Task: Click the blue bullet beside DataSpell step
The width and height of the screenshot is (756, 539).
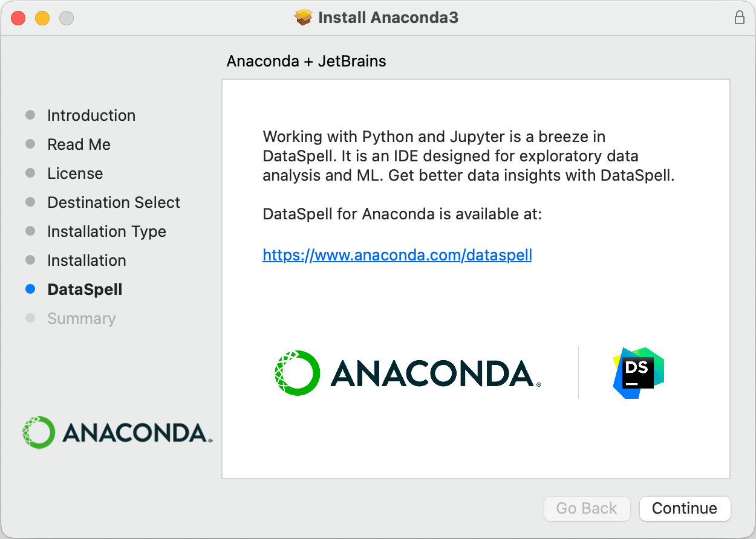Action: click(30, 289)
